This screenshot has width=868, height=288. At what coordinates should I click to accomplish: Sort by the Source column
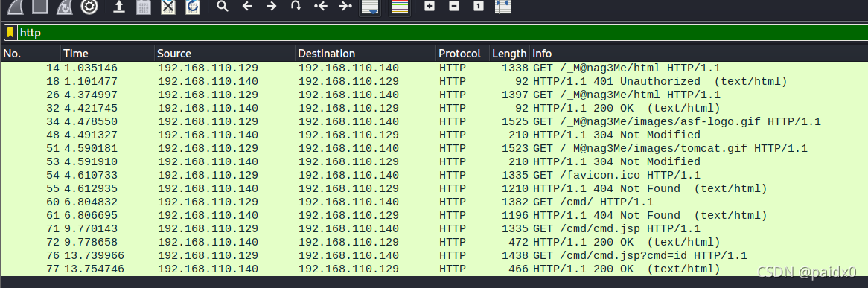(x=225, y=54)
